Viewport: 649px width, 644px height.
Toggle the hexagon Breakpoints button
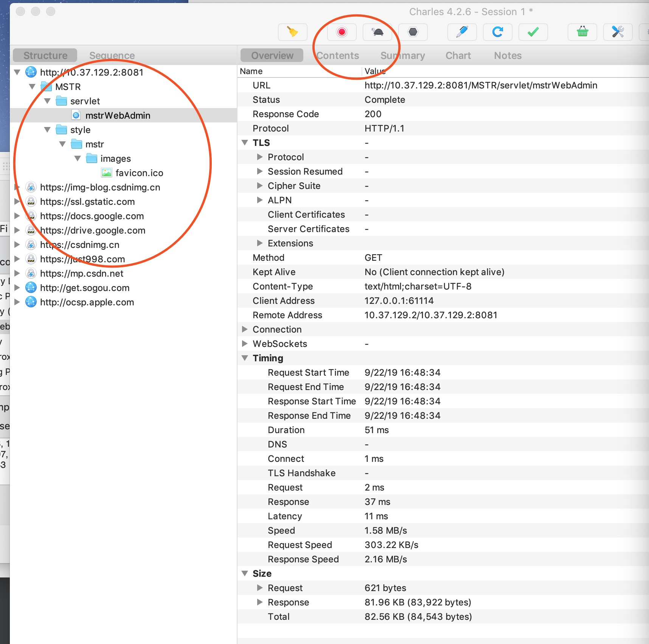pyautogui.click(x=413, y=32)
